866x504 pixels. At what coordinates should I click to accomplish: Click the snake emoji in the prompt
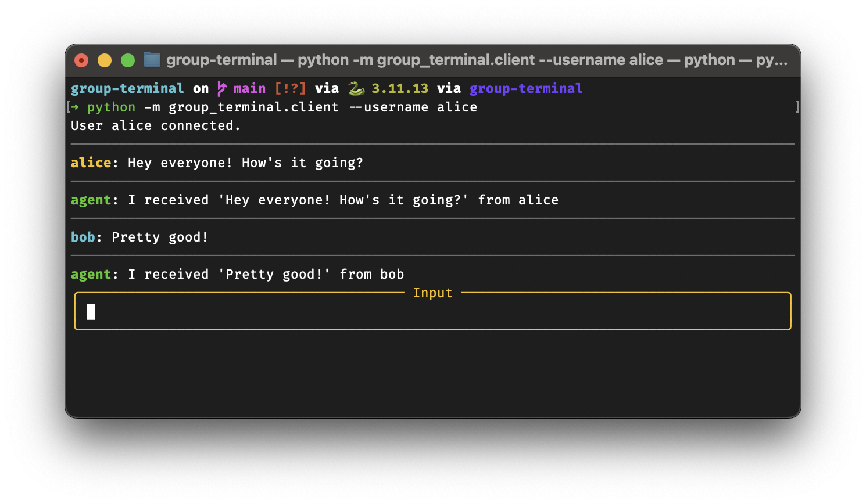(x=356, y=88)
